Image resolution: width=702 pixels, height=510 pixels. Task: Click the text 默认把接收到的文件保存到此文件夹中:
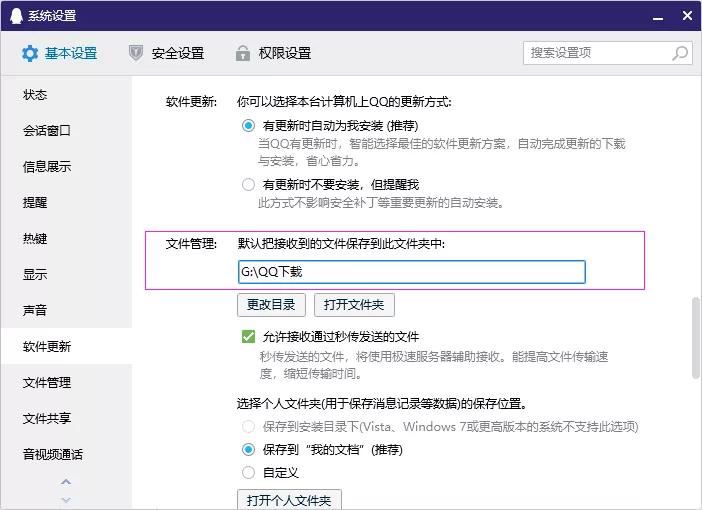[x=341, y=244]
